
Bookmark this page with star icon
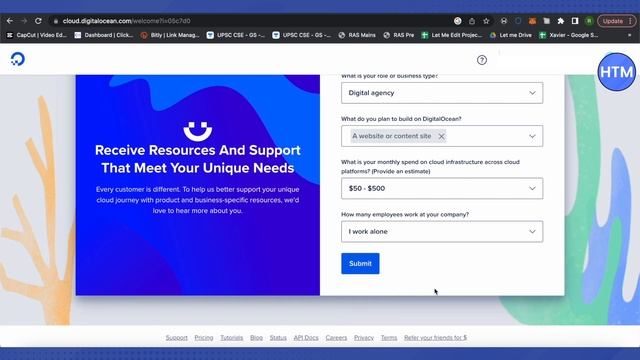tap(486, 21)
